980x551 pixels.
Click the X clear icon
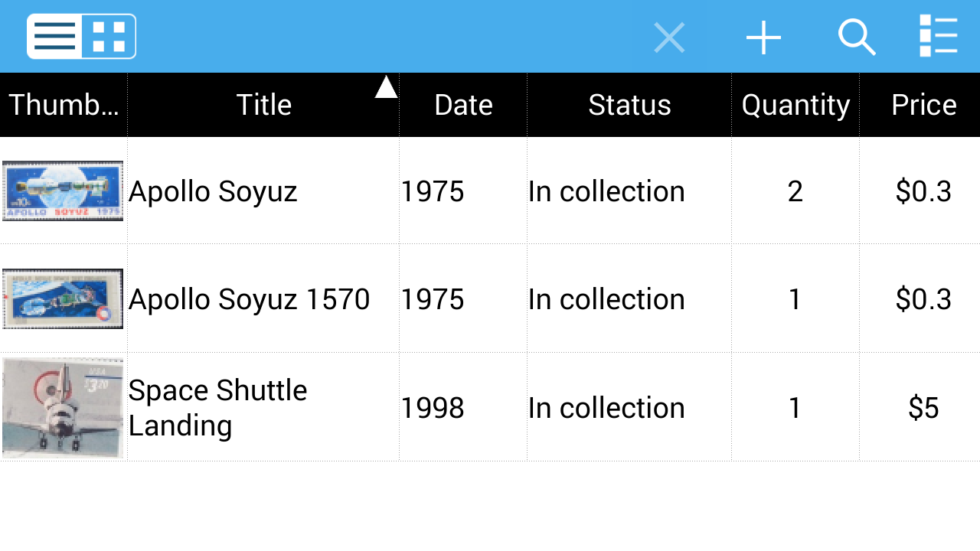(x=669, y=37)
